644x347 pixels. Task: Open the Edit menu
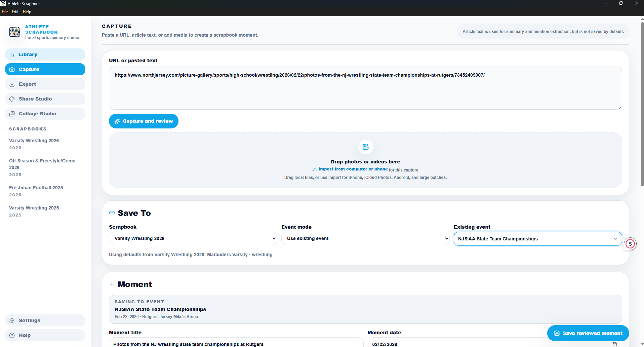coord(15,12)
